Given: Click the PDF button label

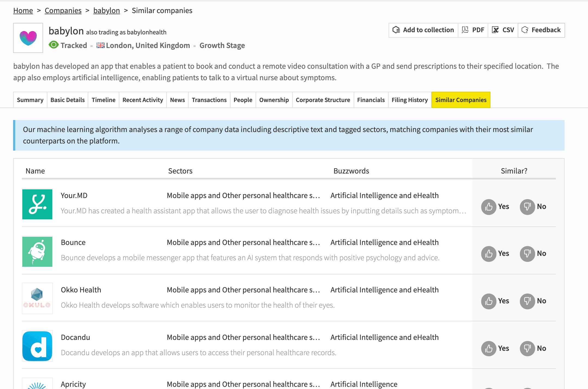Looking at the screenshot, I should 478,30.
